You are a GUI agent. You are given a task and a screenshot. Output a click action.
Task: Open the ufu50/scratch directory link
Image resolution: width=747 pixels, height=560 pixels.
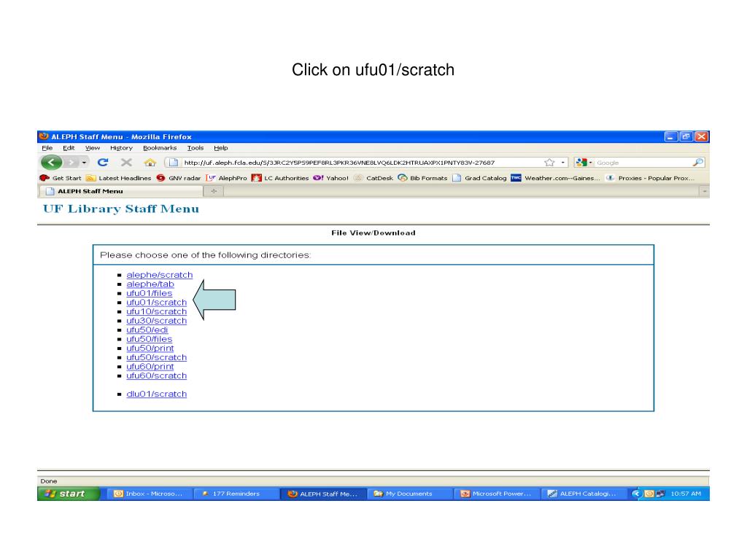pos(156,357)
